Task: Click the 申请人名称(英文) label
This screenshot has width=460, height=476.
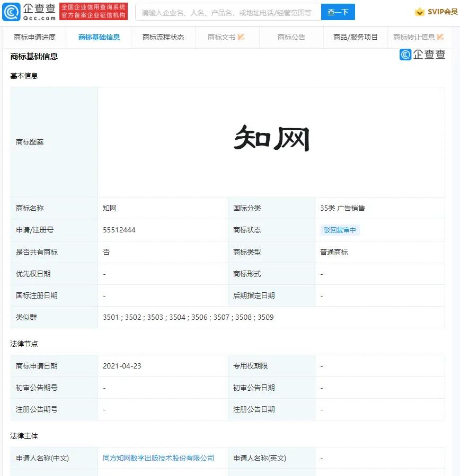Action: tap(260, 458)
